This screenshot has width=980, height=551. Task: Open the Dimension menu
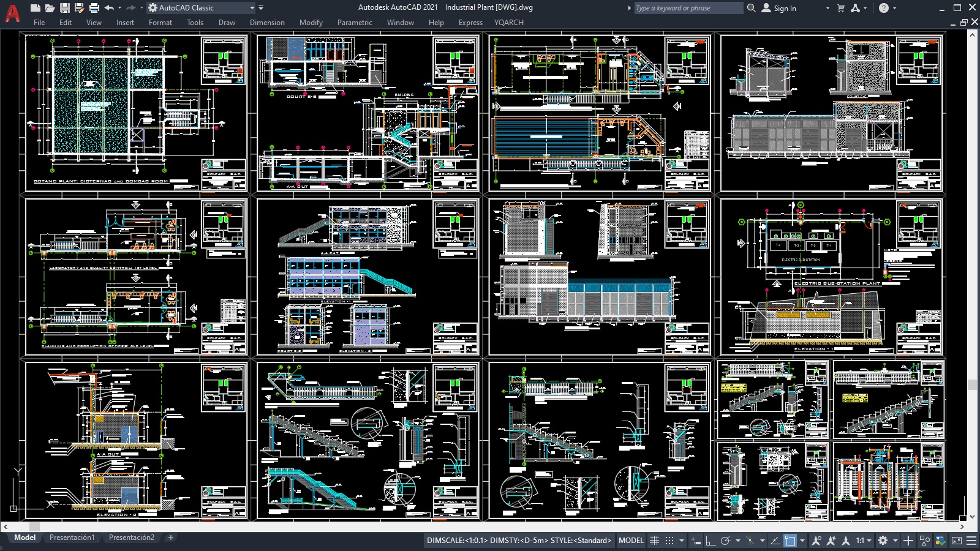pos(267,23)
